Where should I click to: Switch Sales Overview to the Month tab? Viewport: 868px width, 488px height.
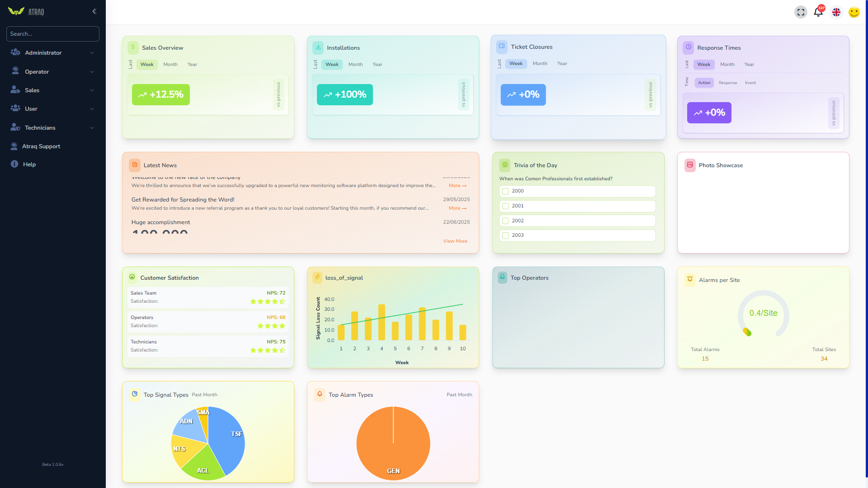coord(170,65)
